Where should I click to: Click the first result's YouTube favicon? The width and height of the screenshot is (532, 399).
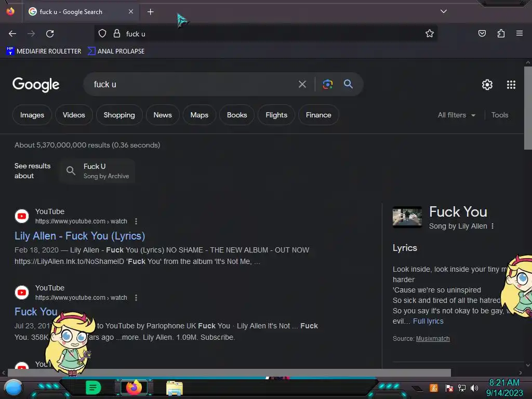[x=22, y=216]
